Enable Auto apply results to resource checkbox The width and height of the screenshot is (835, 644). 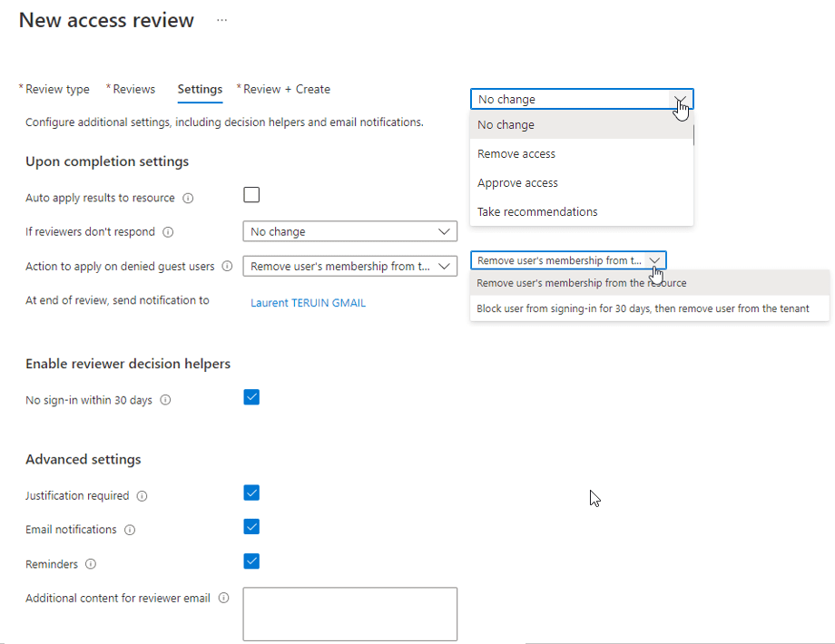[251, 195]
